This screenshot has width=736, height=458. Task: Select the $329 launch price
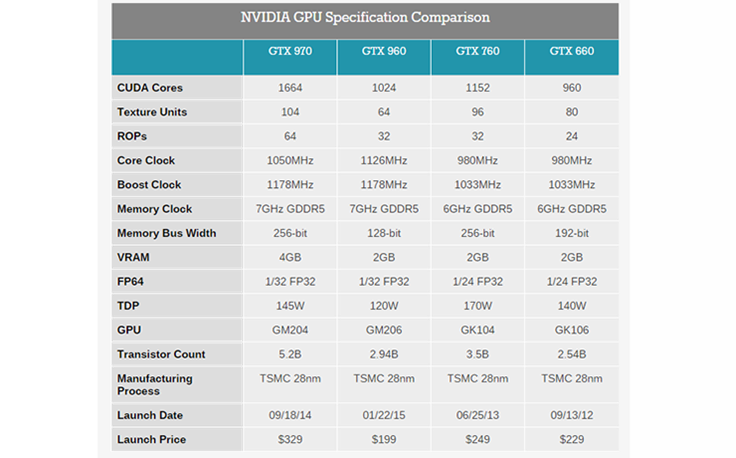[x=290, y=440]
